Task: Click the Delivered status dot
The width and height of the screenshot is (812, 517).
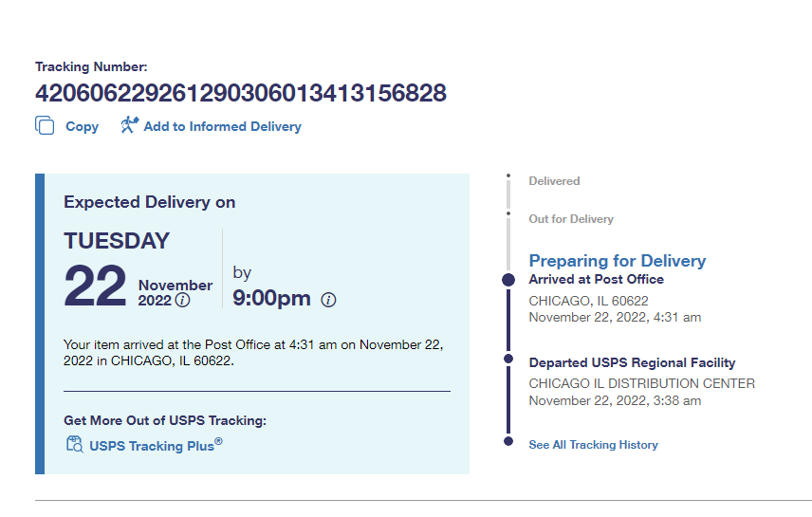Action: 508,175
